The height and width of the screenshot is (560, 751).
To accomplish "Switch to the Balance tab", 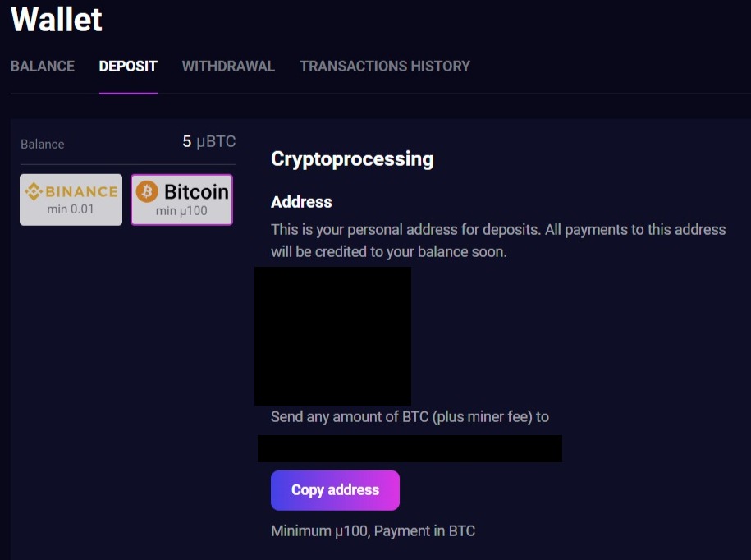I will [x=43, y=67].
